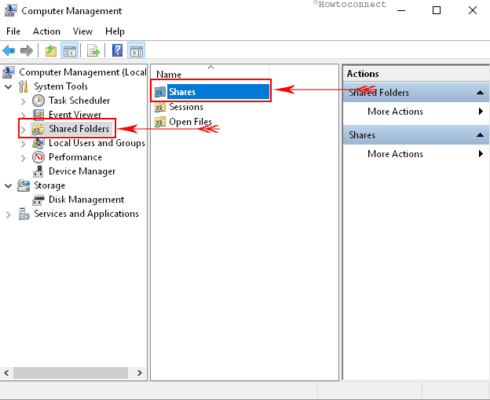Viewport: 490px width, 400px height.
Task: Click the Disk Management drive icon
Action: [38, 200]
